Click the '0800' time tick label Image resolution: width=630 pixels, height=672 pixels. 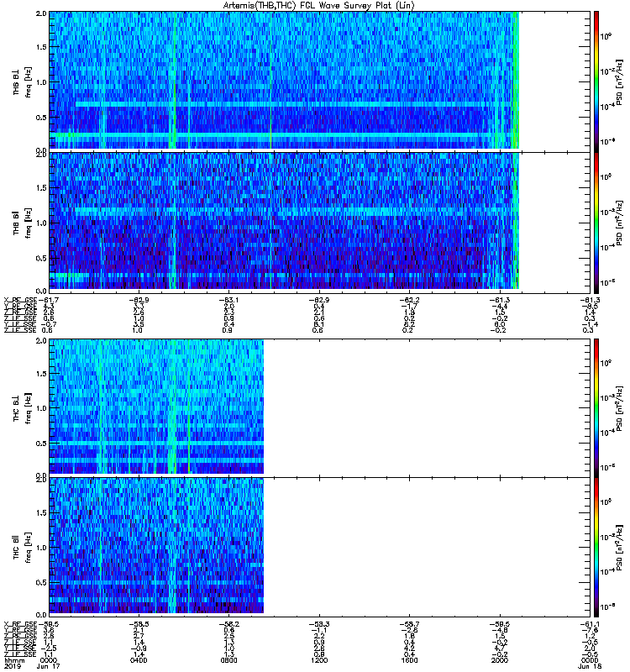pos(228,660)
